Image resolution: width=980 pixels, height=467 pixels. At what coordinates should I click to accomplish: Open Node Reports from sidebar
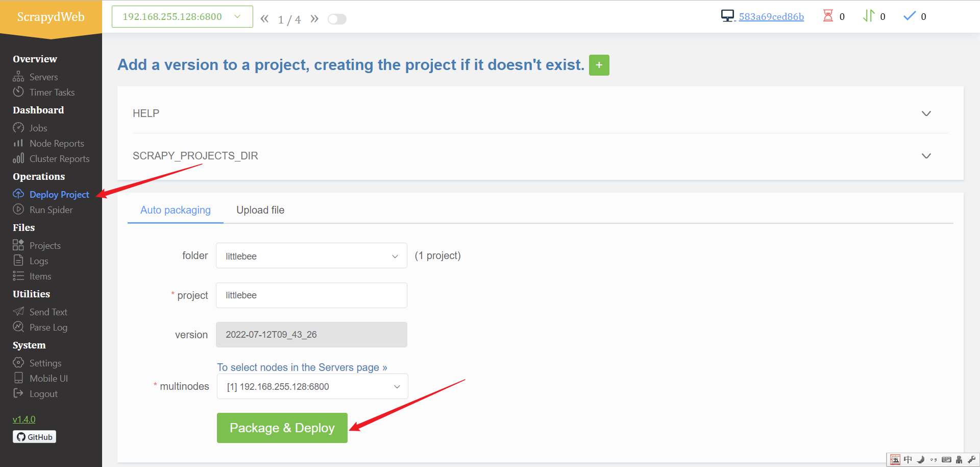click(x=56, y=144)
